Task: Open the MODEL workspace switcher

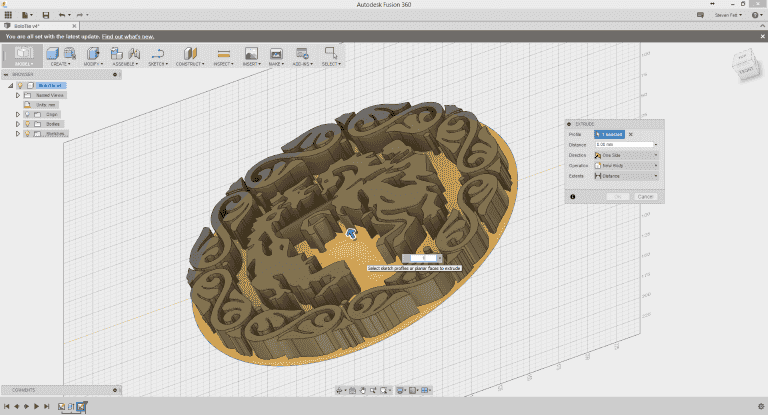Action: pos(23,56)
